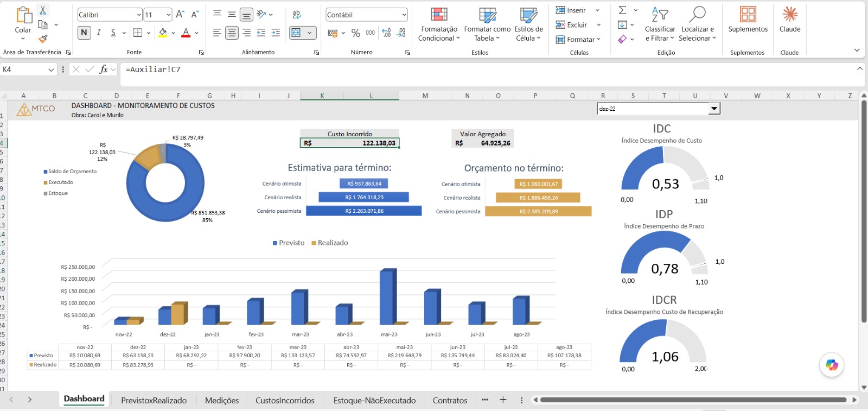Open the Contábil number format dropdown
This screenshot has height=411, width=868.
coord(404,15)
